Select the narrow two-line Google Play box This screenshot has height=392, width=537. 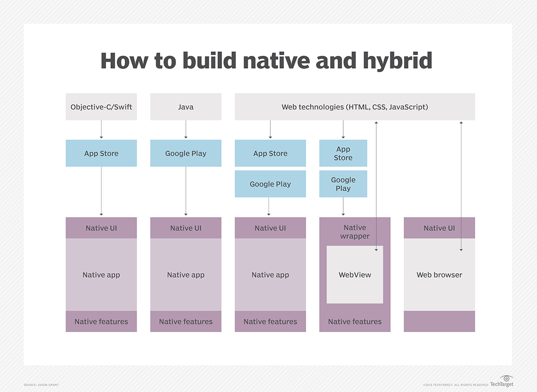(343, 184)
